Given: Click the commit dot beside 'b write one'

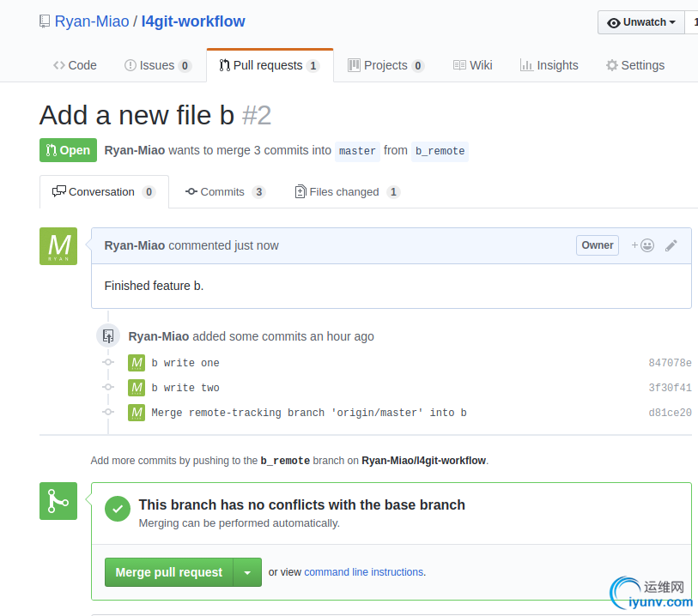Looking at the screenshot, I should [108, 363].
